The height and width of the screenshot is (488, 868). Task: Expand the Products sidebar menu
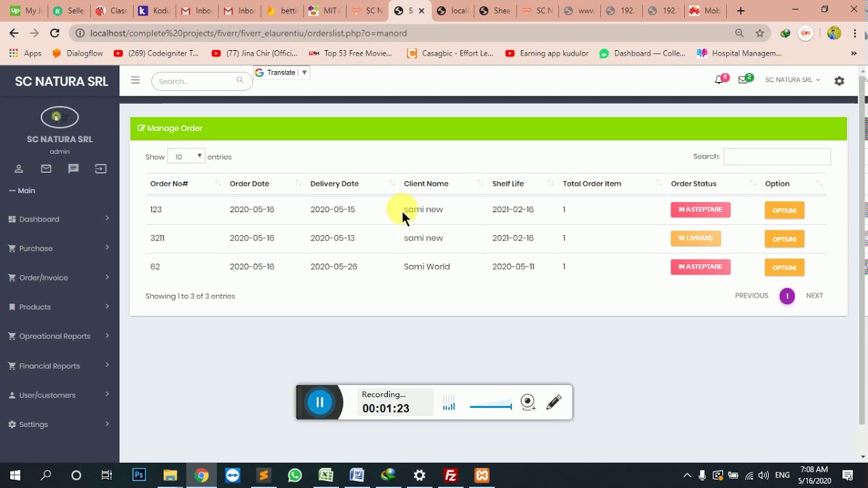click(60, 307)
